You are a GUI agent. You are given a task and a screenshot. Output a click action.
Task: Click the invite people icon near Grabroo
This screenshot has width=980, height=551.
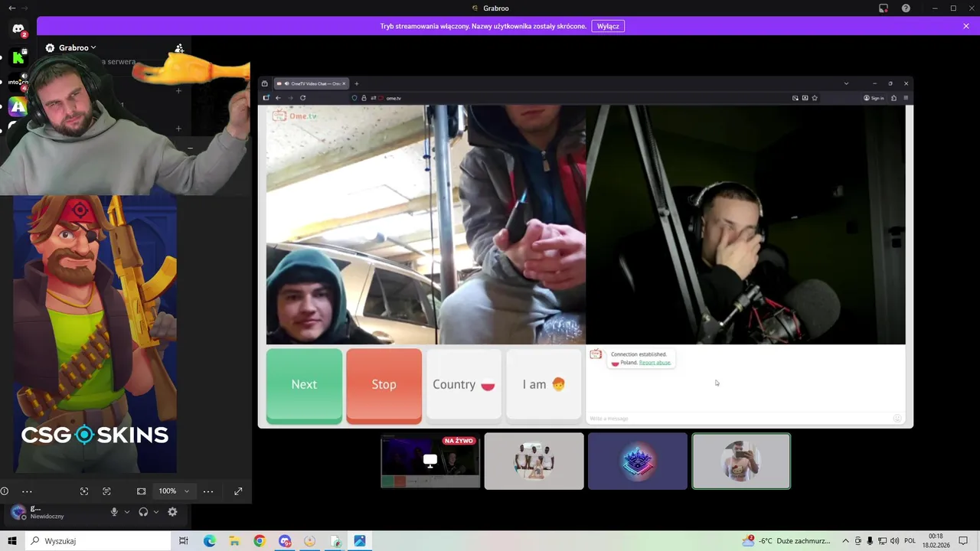(x=179, y=48)
